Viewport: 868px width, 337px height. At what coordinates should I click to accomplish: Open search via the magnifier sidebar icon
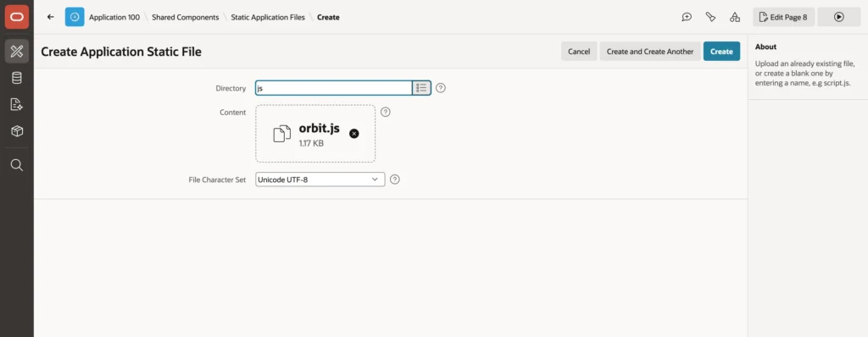(x=17, y=165)
